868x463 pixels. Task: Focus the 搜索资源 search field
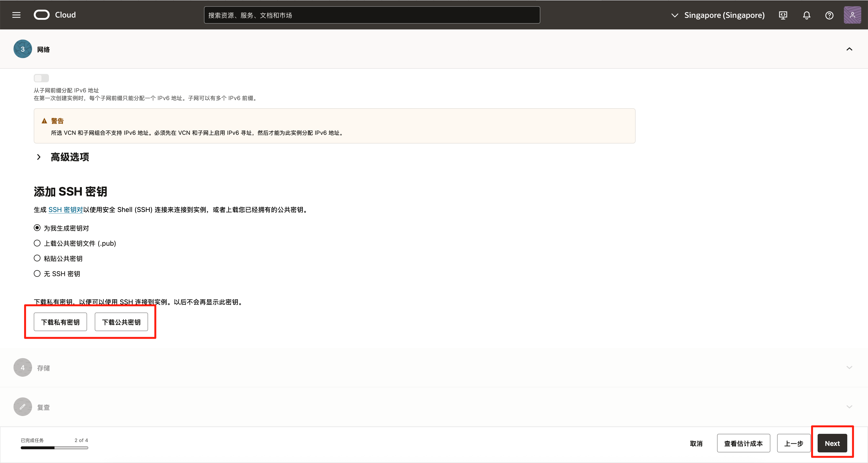[x=372, y=15]
